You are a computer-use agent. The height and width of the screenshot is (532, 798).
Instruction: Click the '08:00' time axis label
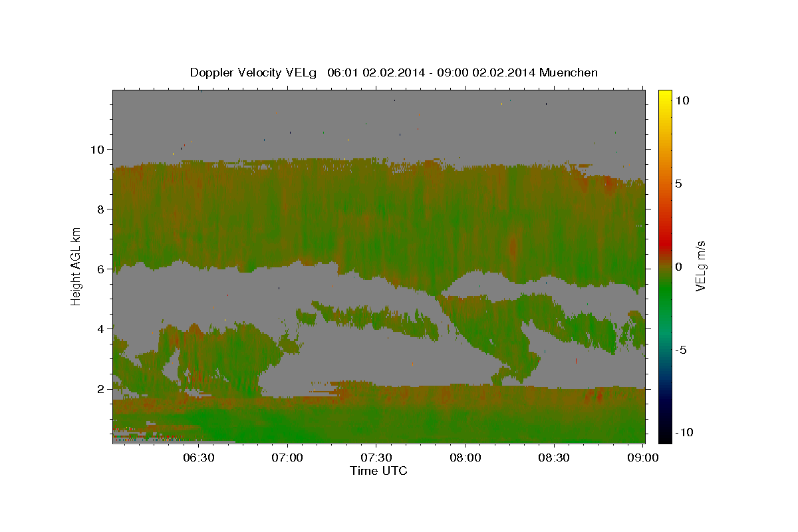tap(465, 458)
